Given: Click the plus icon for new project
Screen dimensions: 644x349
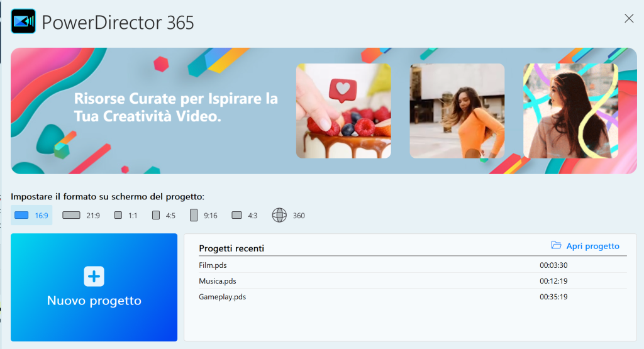Looking at the screenshot, I should [x=94, y=276].
